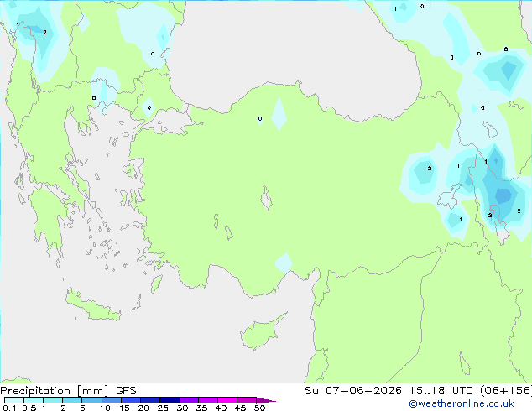This screenshot has height=411, width=532.
Task: Click the "20" legend scale label
Action: (x=143, y=408)
